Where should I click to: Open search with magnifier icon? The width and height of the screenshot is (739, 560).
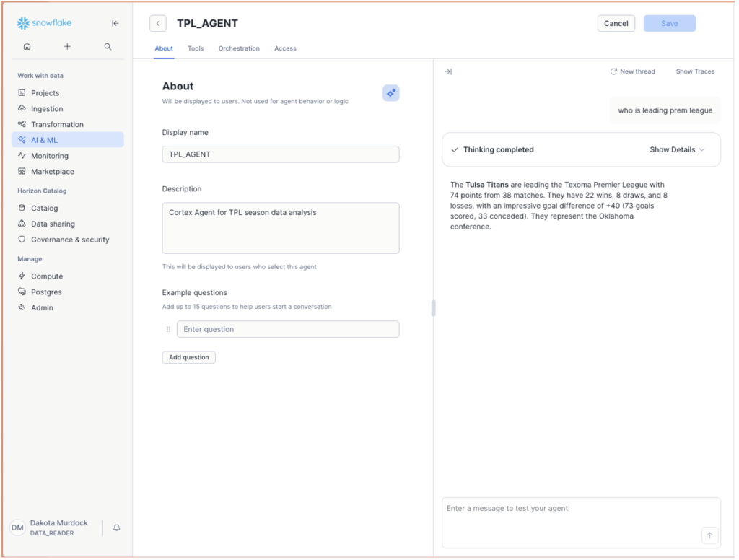(x=108, y=47)
